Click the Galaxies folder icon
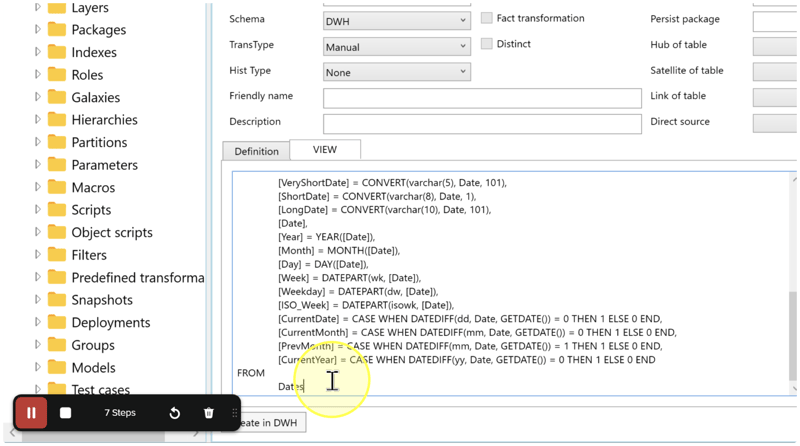800x446 pixels. coord(57,97)
